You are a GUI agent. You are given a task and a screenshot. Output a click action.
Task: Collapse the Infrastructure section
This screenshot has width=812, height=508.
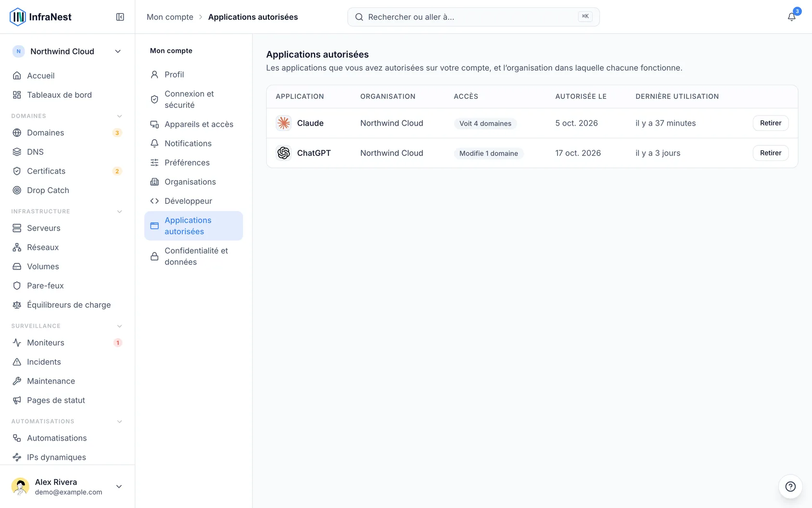point(120,211)
